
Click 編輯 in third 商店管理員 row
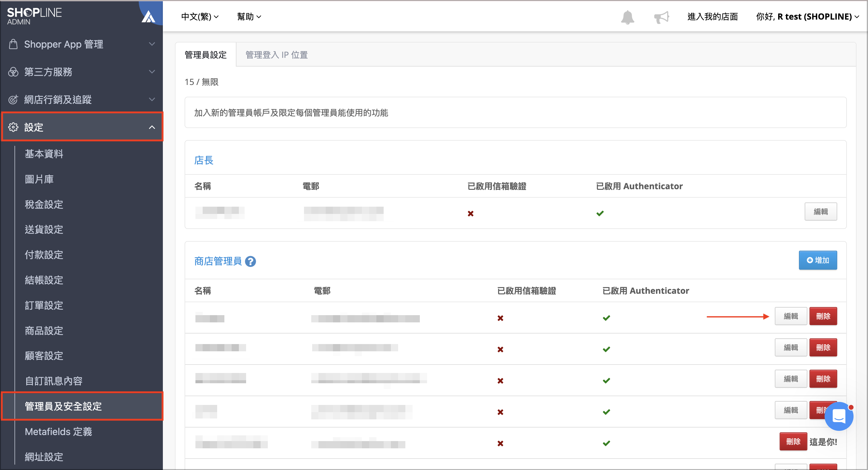pos(790,379)
